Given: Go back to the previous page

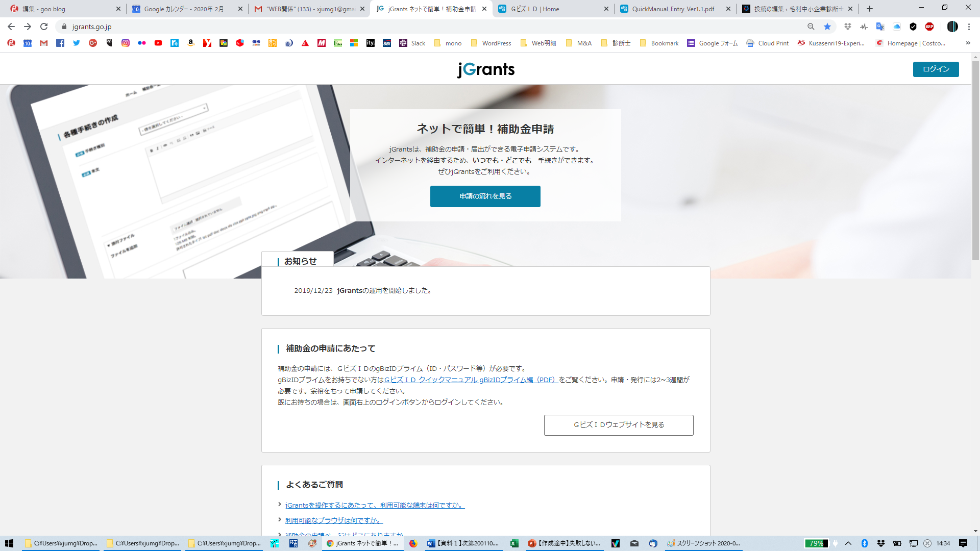Looking at the screenshot, I should [x=11, y=27].
